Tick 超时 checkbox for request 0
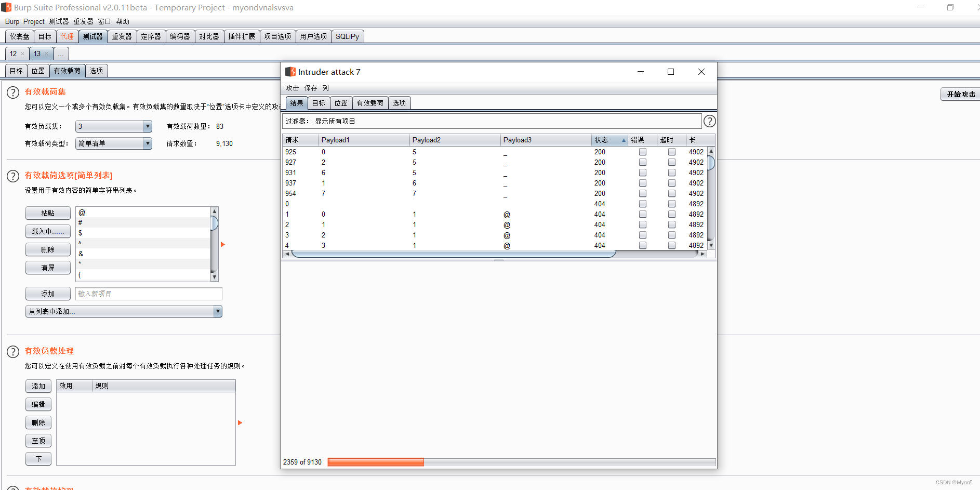 pos(672,204)
